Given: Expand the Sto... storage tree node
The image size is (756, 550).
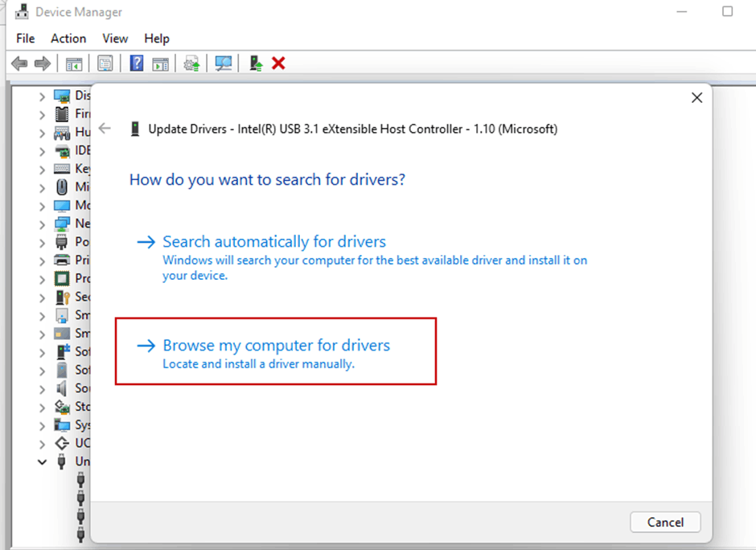Looking at the screenshot, I should (42, 408).
